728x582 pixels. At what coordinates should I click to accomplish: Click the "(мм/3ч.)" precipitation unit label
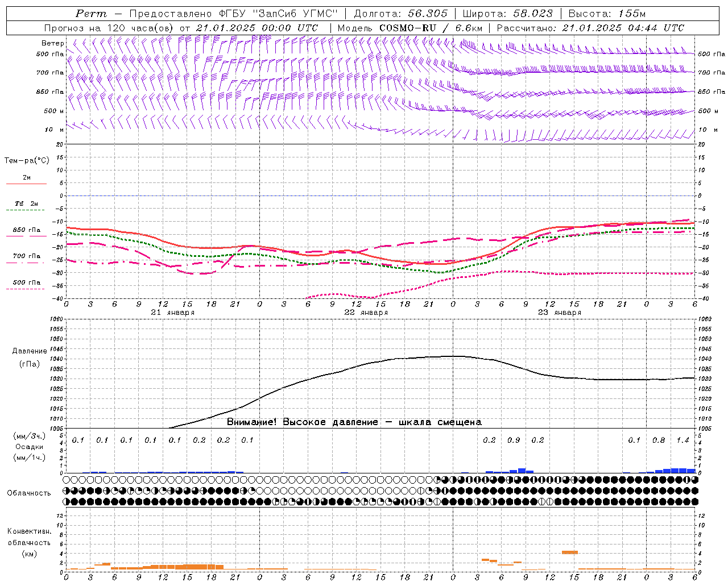[30, 436]
